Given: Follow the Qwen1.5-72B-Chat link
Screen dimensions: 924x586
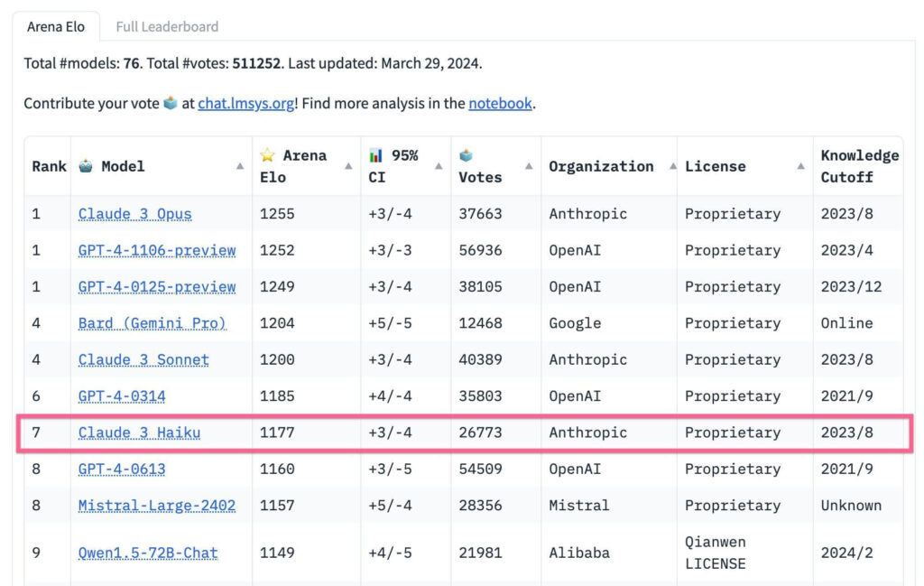Looking at the screenshot, I should coord(148,553).
